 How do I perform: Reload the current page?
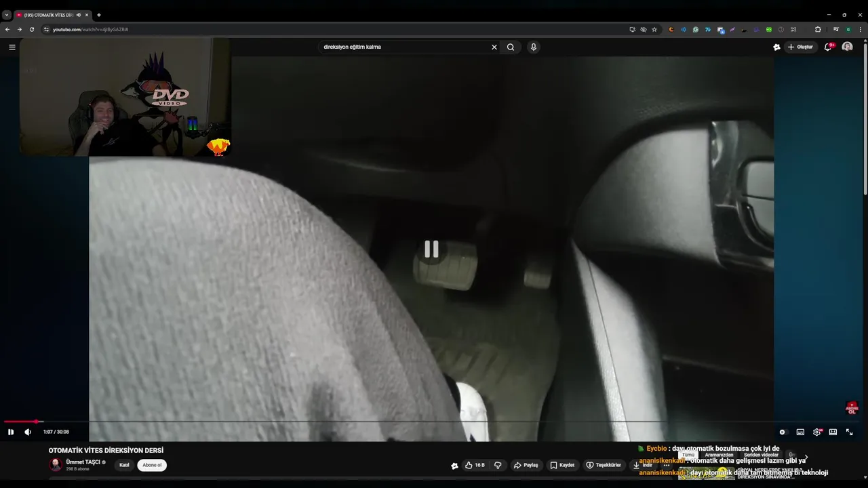[32, 29]
